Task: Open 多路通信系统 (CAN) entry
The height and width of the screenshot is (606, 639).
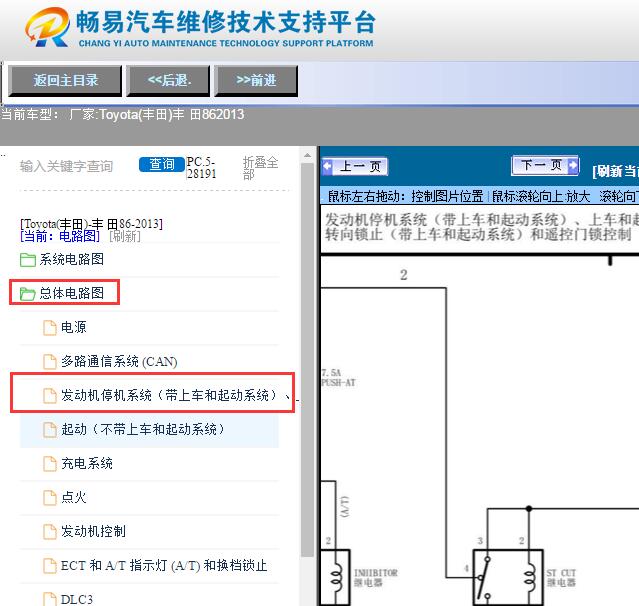Action: [119, 361]
